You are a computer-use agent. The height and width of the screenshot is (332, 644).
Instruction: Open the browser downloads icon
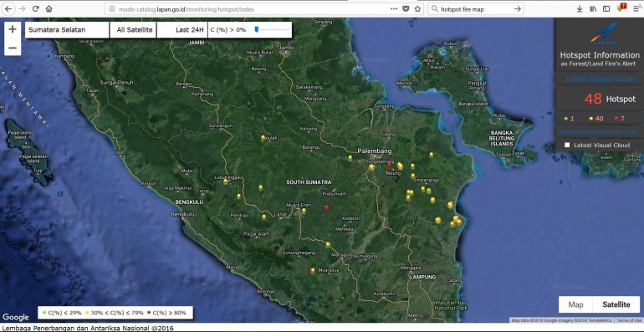[580, 8]
